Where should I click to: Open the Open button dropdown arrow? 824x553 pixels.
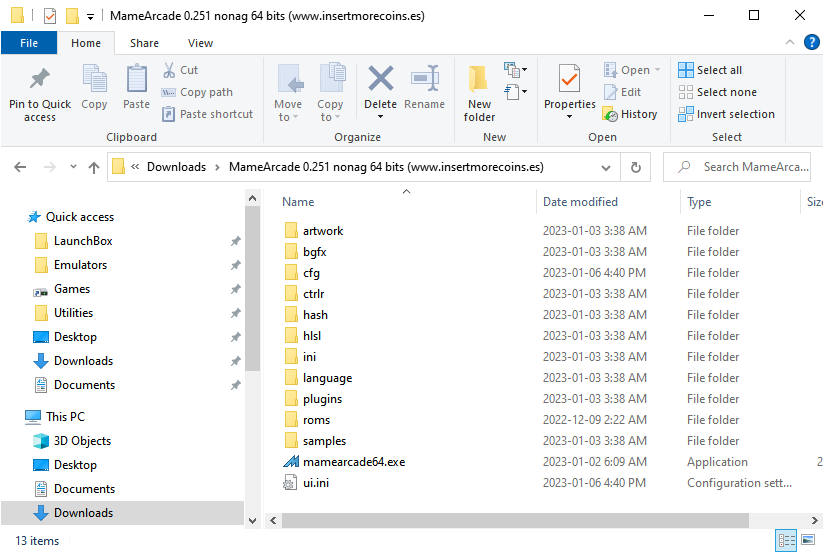[x=657, y=70]
